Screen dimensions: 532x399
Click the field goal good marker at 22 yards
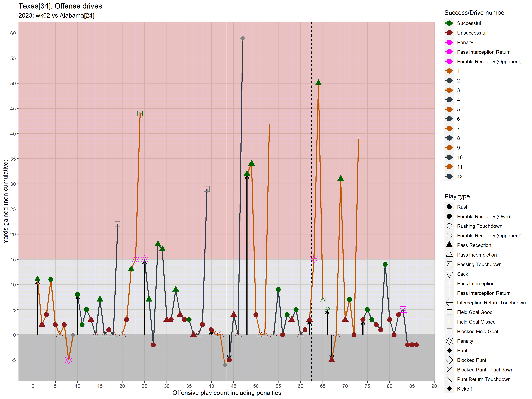(x=118, y=224)
